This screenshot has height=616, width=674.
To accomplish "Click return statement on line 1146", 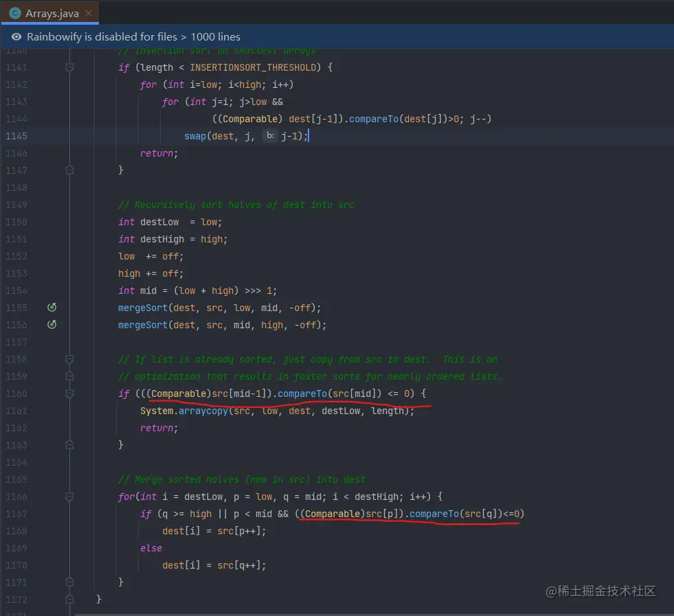I will [159, 153].
